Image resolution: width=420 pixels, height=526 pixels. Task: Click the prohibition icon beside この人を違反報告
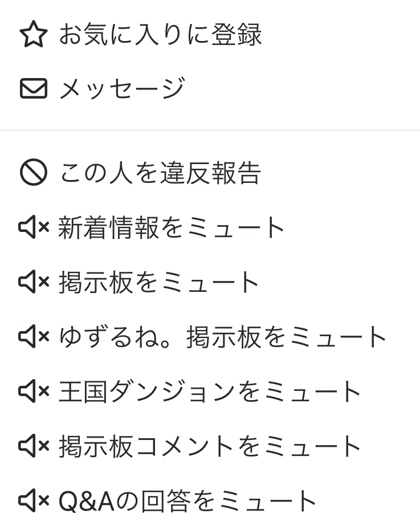coord(34,173)
